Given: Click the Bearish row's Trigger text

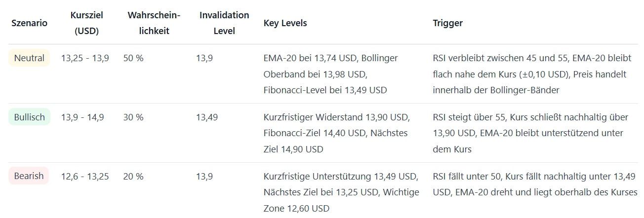Looking at the screenshot, I should (x=534, y=184).
